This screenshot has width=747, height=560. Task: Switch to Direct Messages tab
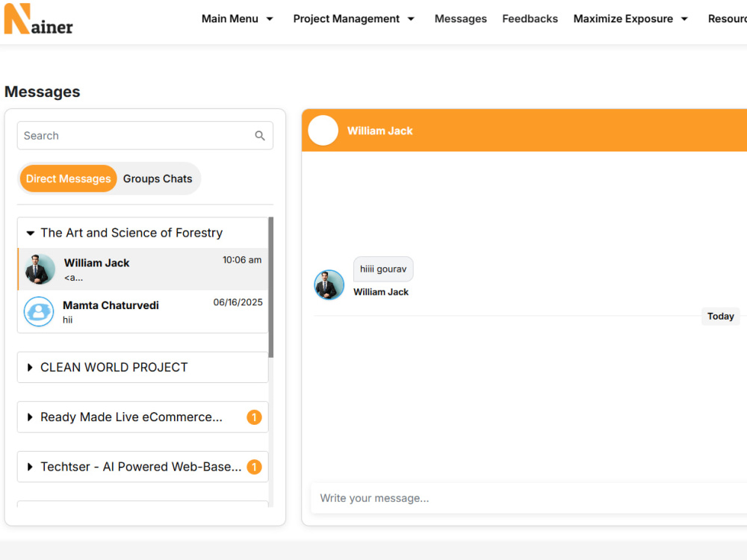point(68,178)
